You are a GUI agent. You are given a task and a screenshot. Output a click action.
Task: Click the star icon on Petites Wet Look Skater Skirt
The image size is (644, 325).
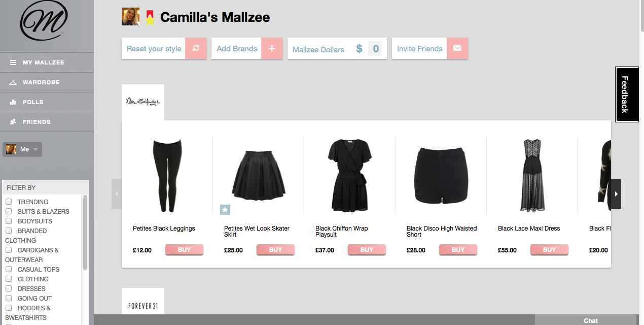click(225, 209)
